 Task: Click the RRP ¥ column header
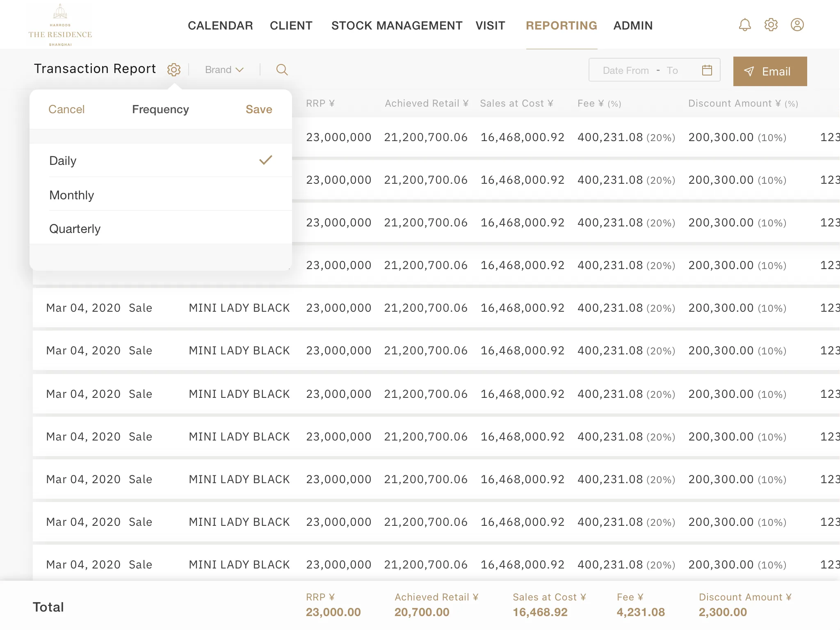(320, 103)
